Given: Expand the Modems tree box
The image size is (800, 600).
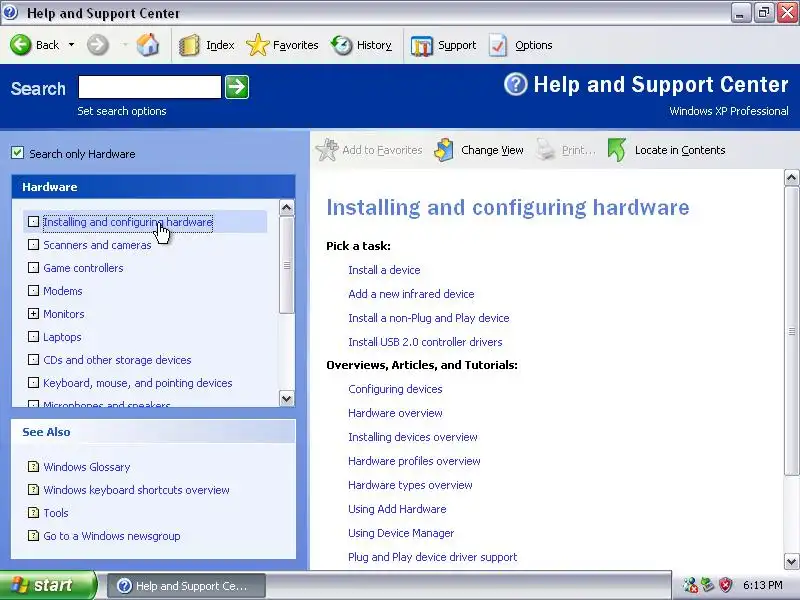Looking at the screenshot, I should (33, 291).
